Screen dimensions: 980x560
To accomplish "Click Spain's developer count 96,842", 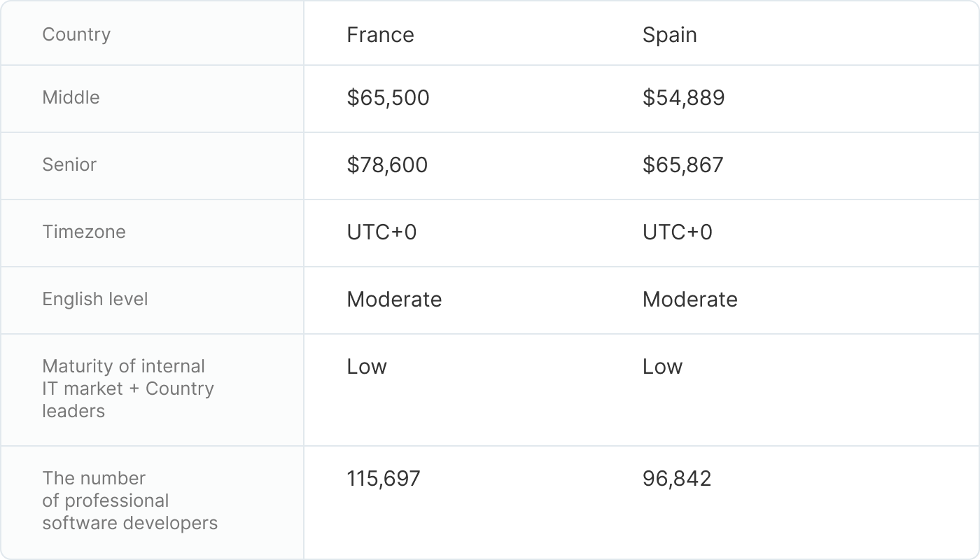I will pos(676,479).
